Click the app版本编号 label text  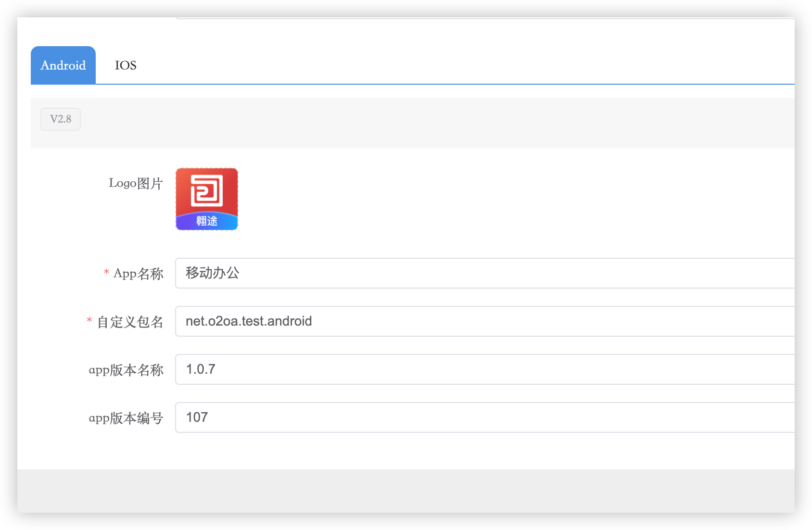[126, 418]
